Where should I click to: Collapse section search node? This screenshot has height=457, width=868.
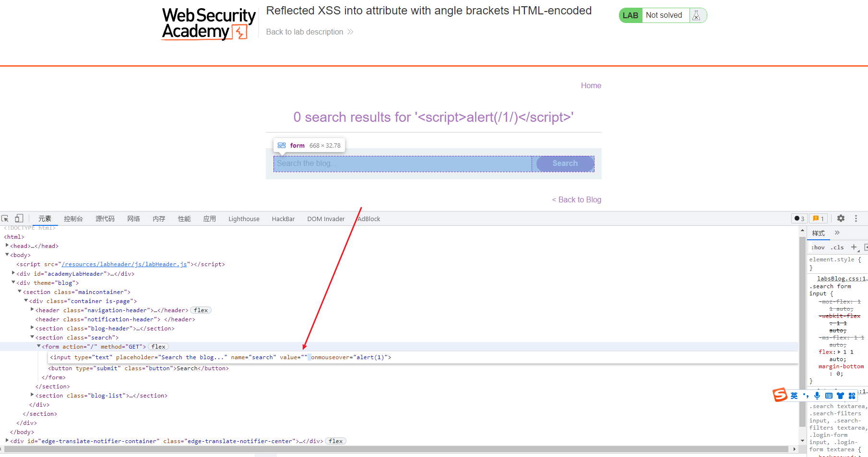pyautogui.click(x=32, y=337)
